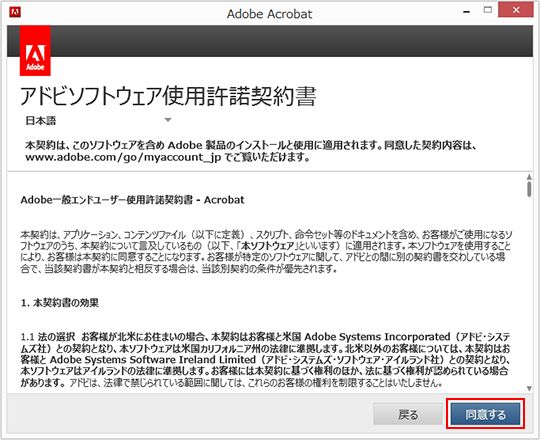Click the 同意する (Agree) button
Screen dimensions: 540x440
click(x=485, y=414)
